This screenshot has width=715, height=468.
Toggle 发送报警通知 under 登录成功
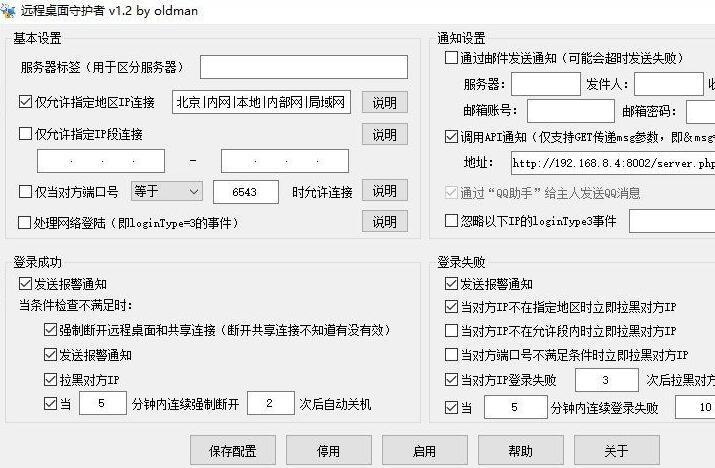point(25,284)
